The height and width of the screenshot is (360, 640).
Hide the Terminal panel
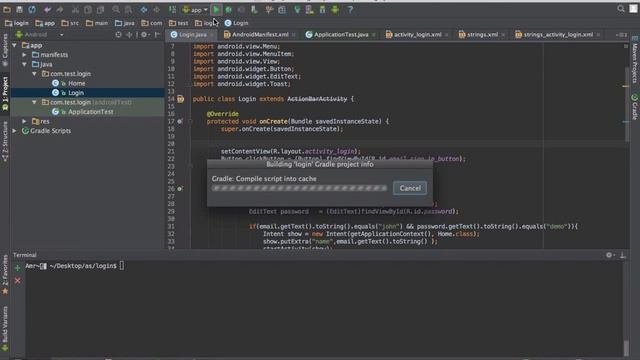[x=623, y=255]
